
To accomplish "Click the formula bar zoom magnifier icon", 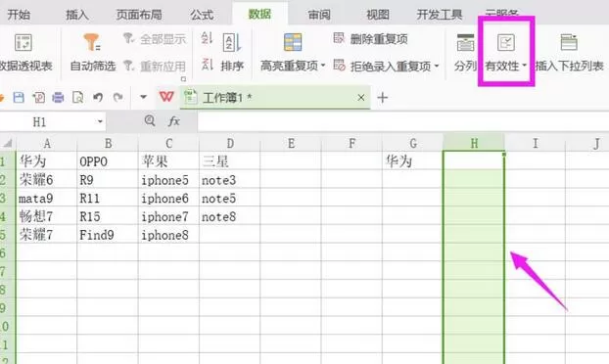I will 150,121.
